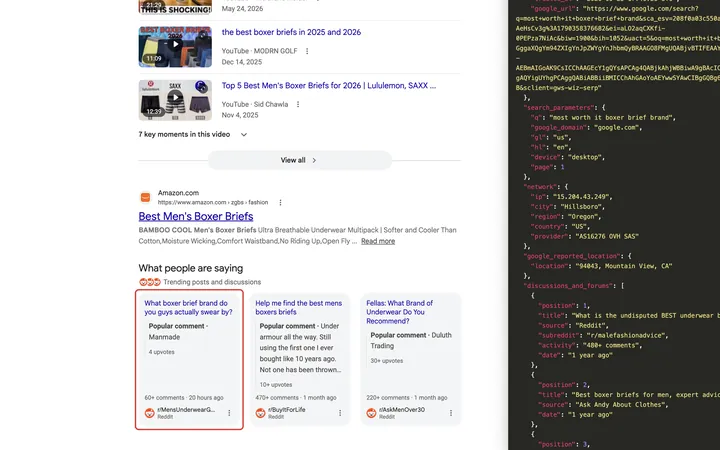Click '470+ comments · 1 month ago' text

[296, 398]
